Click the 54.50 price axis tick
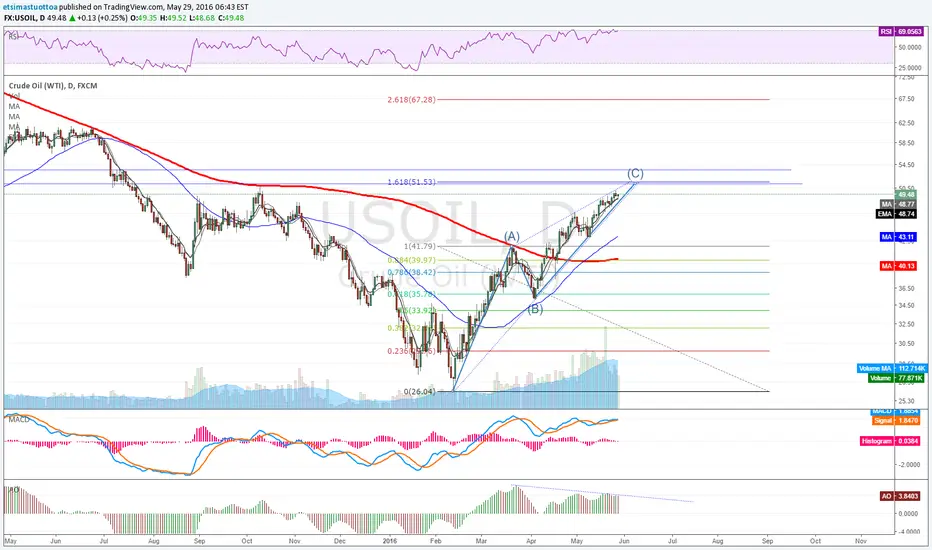 (x=906, y=165)
